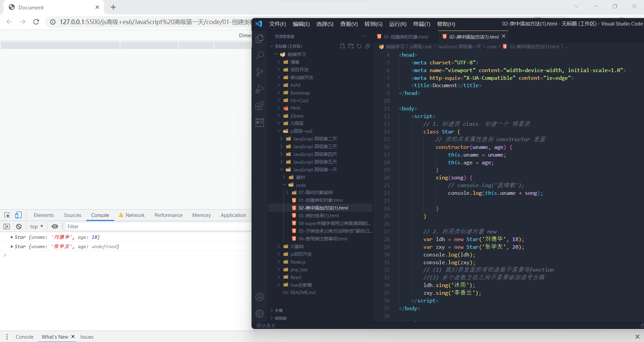Screen dimensions: 644x342
Task: Expand the Star object log for 张学友
Action: tap(12, 247)
